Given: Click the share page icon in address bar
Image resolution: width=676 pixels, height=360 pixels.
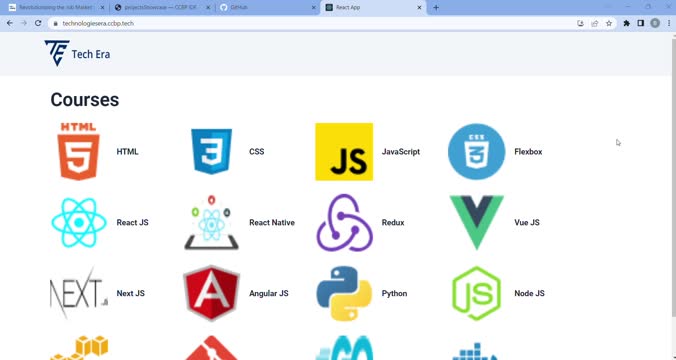Looking at the screenshot, I should 595,23.
